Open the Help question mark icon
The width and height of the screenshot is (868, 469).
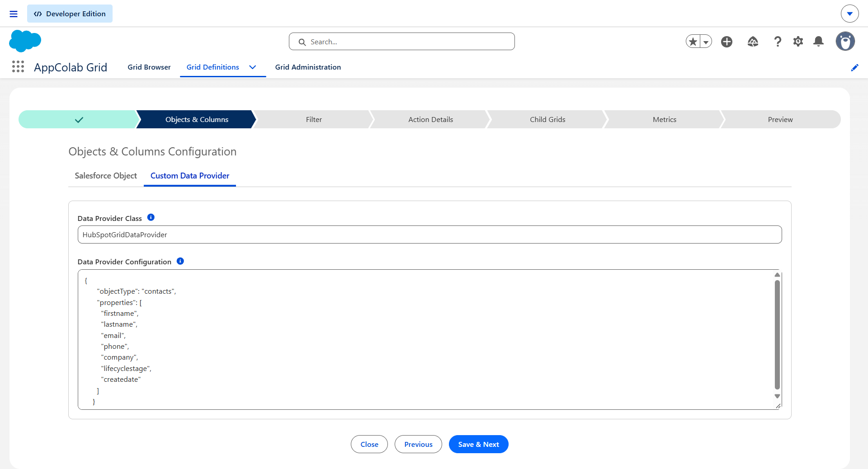778,42
